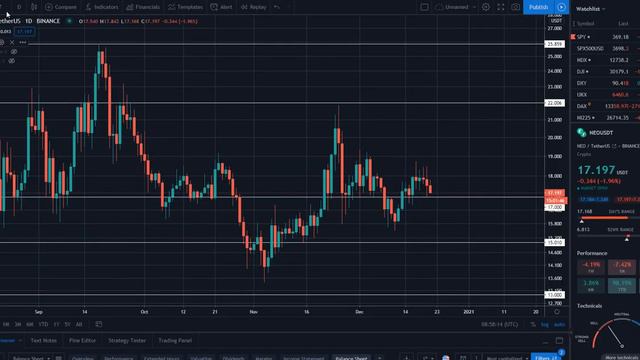Viewport: 640px width, 360px height.
Task: Start bar Replay mode
Action: [253, 7]
